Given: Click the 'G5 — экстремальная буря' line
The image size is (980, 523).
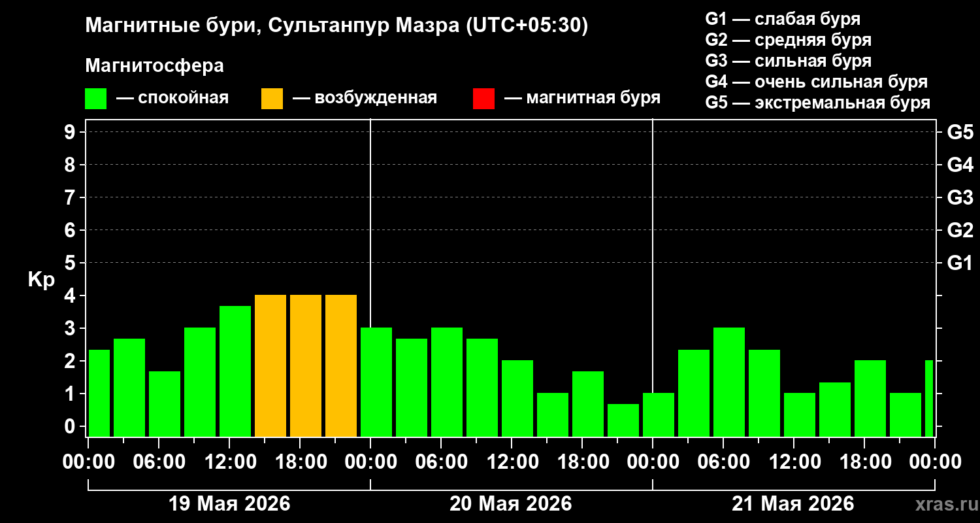Looking at the screenshot, I should pyautogui.click(x=818, y=103).
